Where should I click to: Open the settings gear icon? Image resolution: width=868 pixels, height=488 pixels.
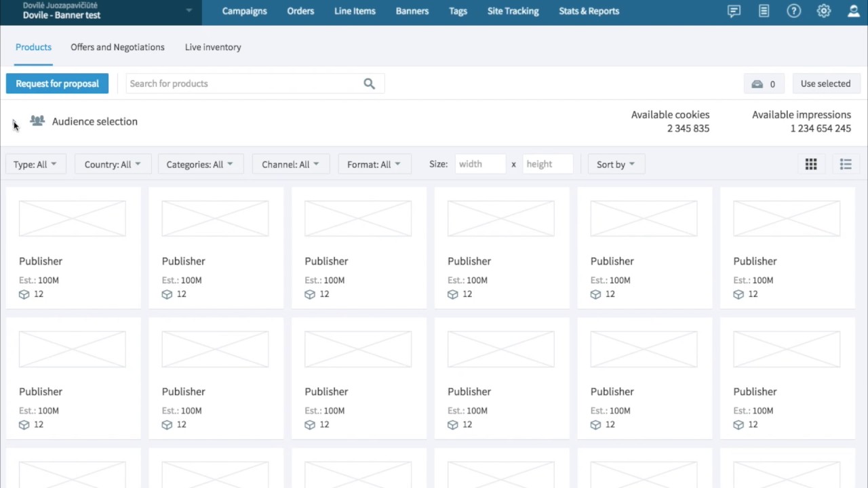tap(823, 11)
